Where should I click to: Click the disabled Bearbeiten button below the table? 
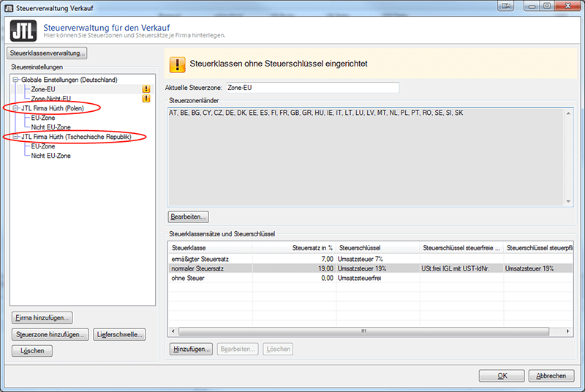tap(238, 349)
